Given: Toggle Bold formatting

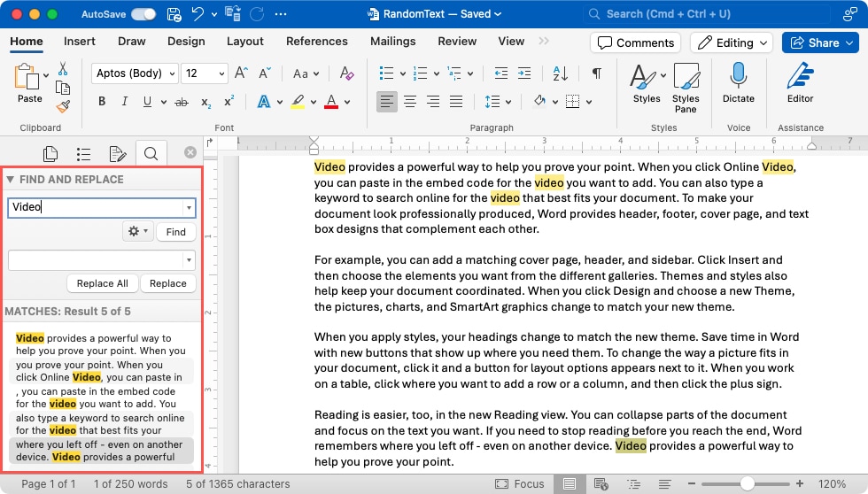Looking at the screenshot, I should coord(102,101).
